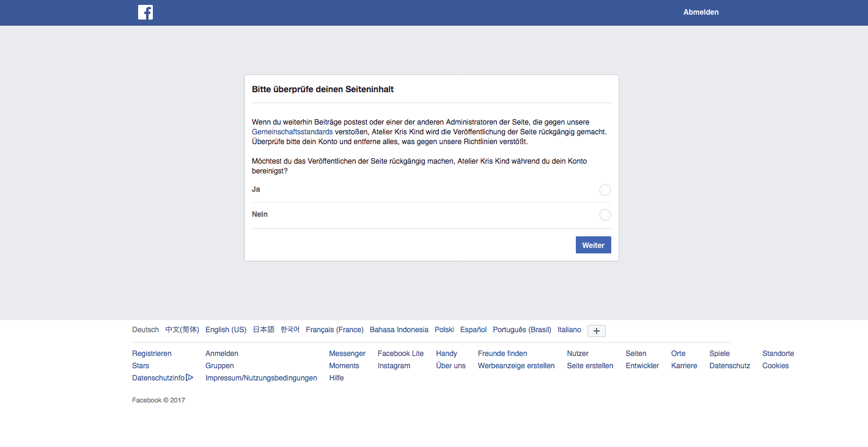The image size is (868, 447).
Task: Open the Datenschutzinfo footer link
Action: click(x=158, y=378)
